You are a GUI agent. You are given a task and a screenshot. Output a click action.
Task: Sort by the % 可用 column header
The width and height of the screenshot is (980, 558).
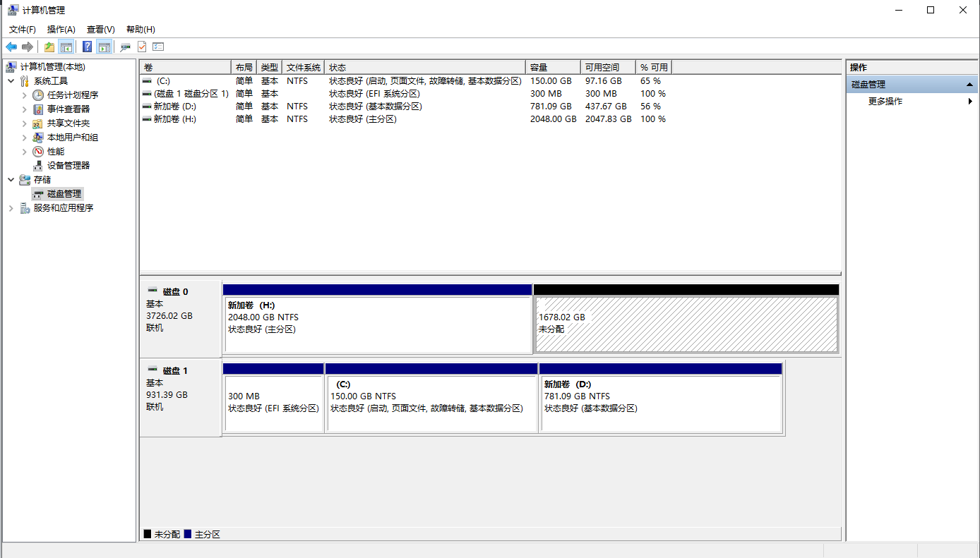654,67
